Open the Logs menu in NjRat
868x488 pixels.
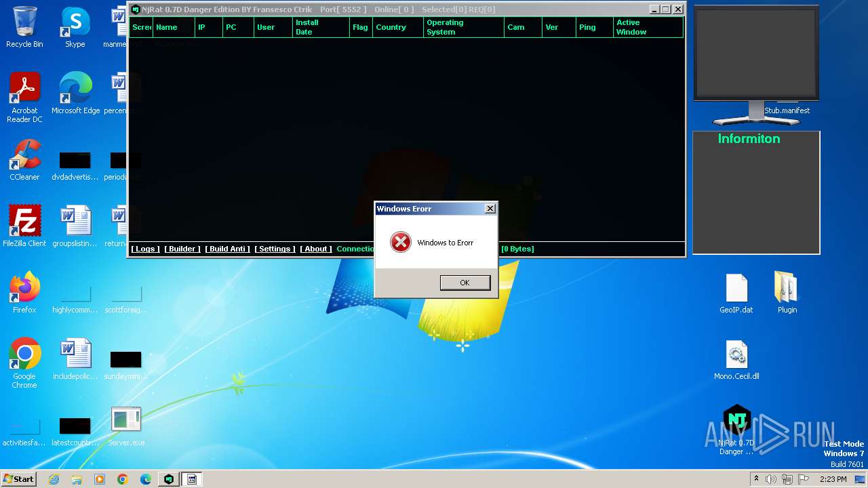(x=145, y=249)
